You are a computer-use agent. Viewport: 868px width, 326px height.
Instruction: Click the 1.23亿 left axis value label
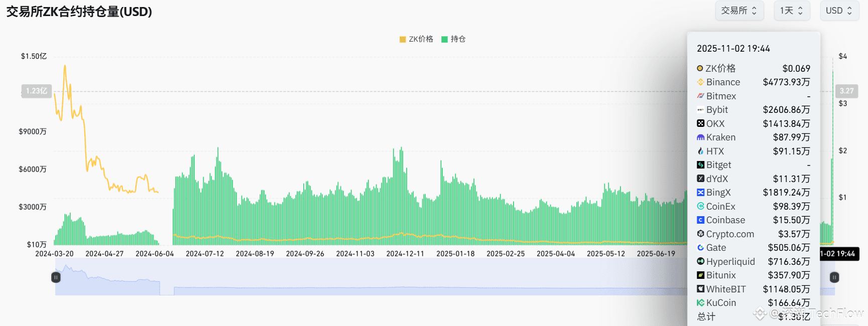[37, 91]
